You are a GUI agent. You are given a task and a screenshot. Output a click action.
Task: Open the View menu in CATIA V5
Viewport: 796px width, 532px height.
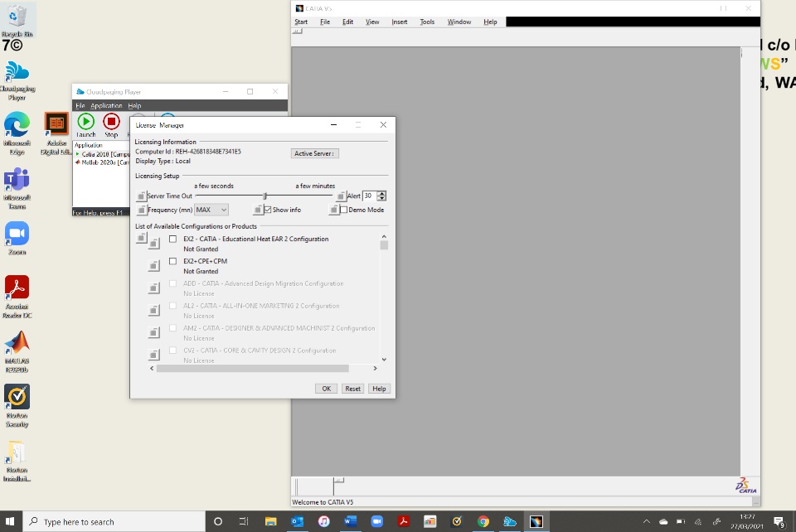pos(372,22)
